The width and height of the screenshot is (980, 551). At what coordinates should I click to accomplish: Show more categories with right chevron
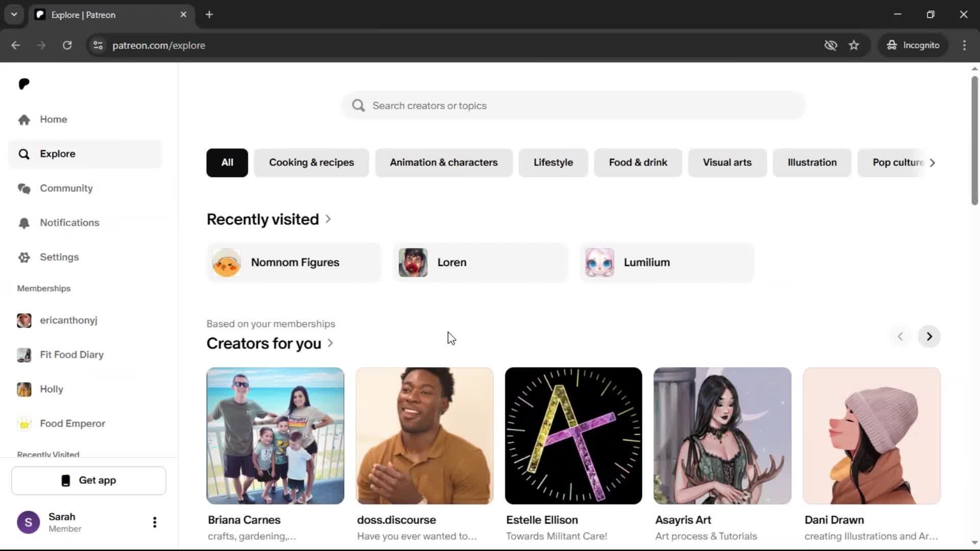click(933, 163)
